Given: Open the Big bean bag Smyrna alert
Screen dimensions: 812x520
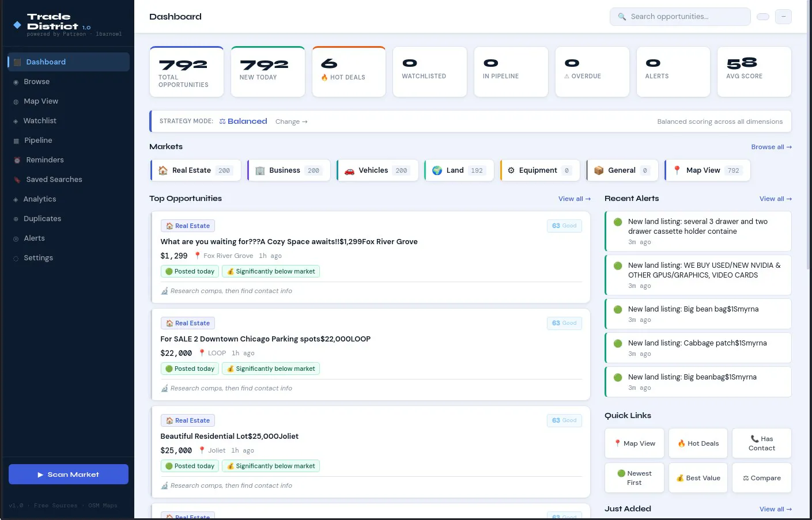Looking at the screenshot, I should tap(698, 314).
